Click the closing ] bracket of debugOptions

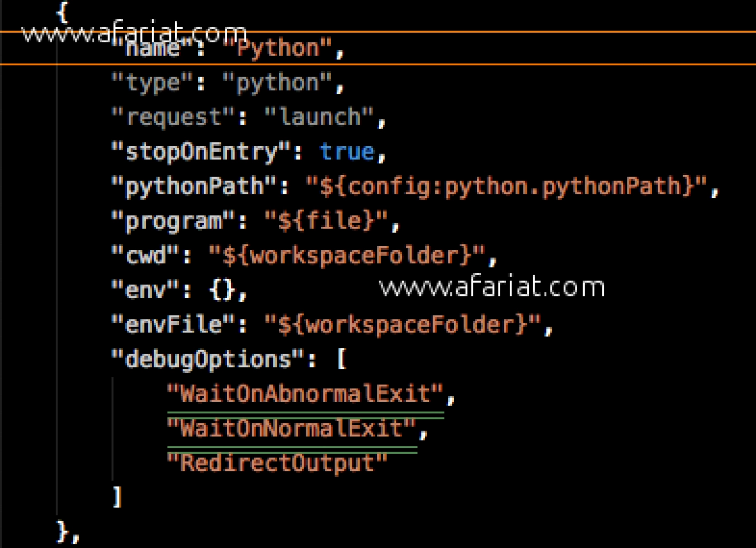[117, 498]
